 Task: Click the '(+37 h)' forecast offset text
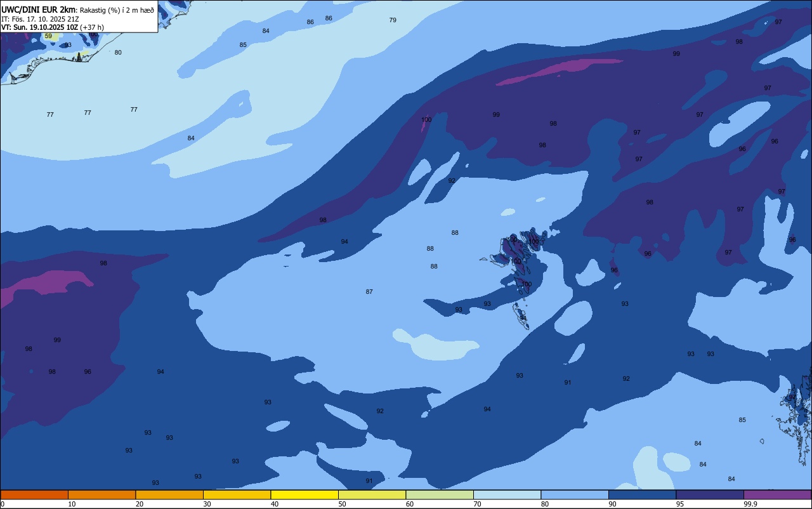coord(92,27)
